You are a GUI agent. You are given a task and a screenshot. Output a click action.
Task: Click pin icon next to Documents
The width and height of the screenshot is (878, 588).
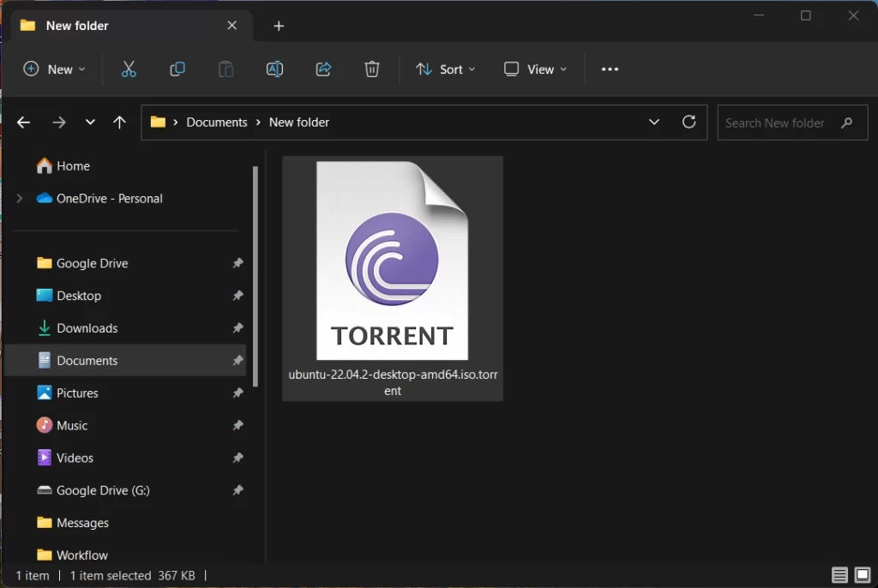[238, 360]
